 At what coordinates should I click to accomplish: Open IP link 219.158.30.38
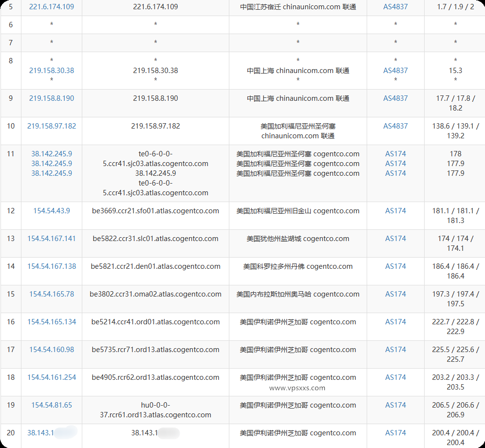(x=51, y=71)
